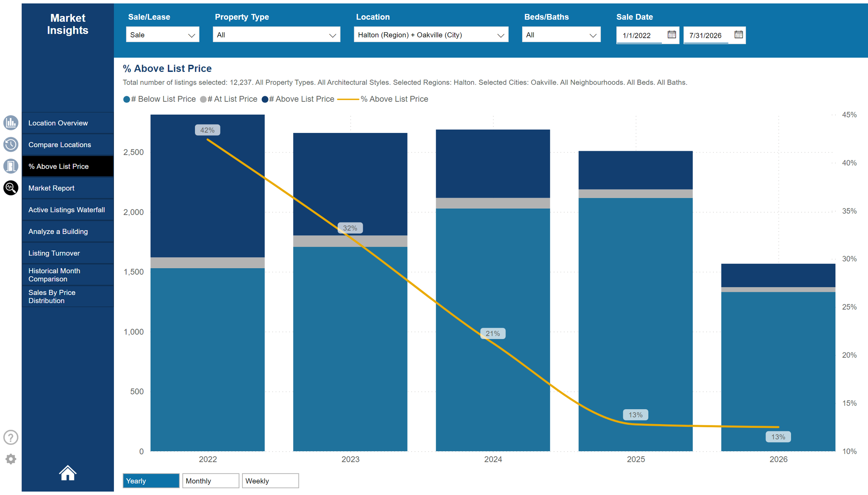Screen dimensions: 868x495
Task: Click the 'Sale Date' filter label
Action: click(634, 17)
